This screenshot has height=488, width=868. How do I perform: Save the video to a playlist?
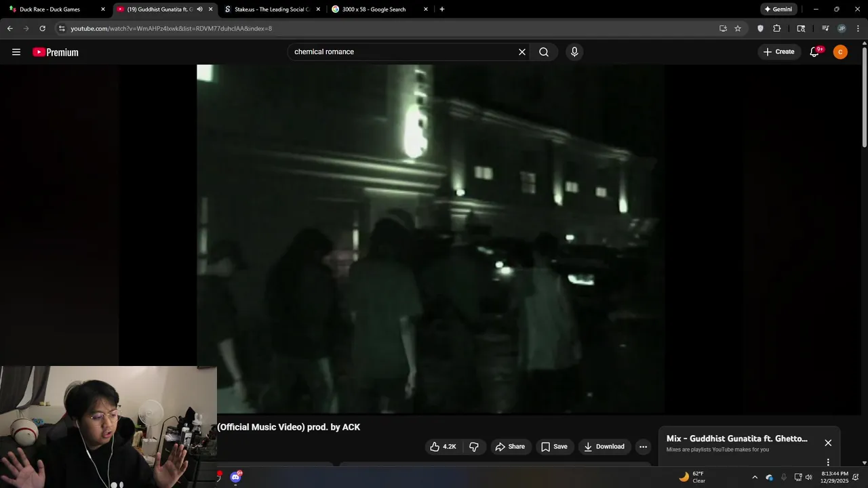(x=554, y=447)
